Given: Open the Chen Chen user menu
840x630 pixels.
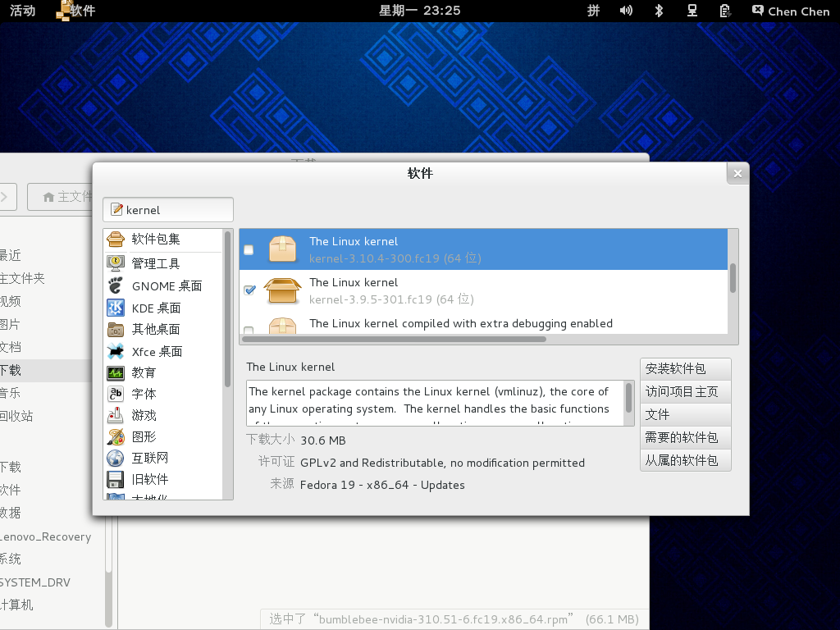Looking at the screenshot, I should [791, 11].
